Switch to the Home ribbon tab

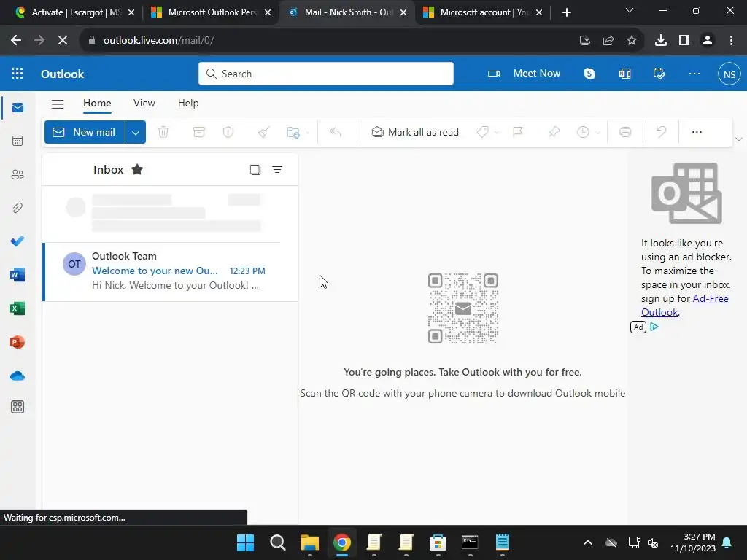point(97,104)
